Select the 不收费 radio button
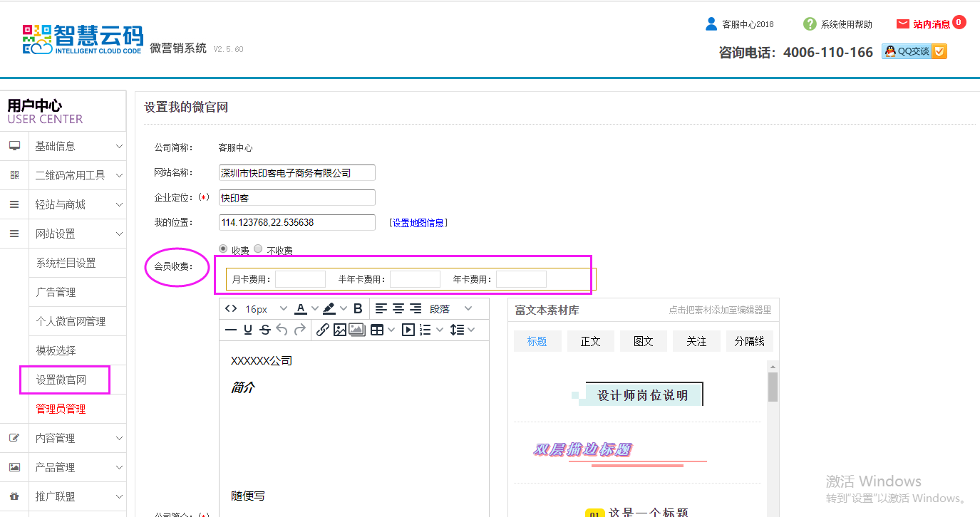980x517 pixels. point(258,249)
